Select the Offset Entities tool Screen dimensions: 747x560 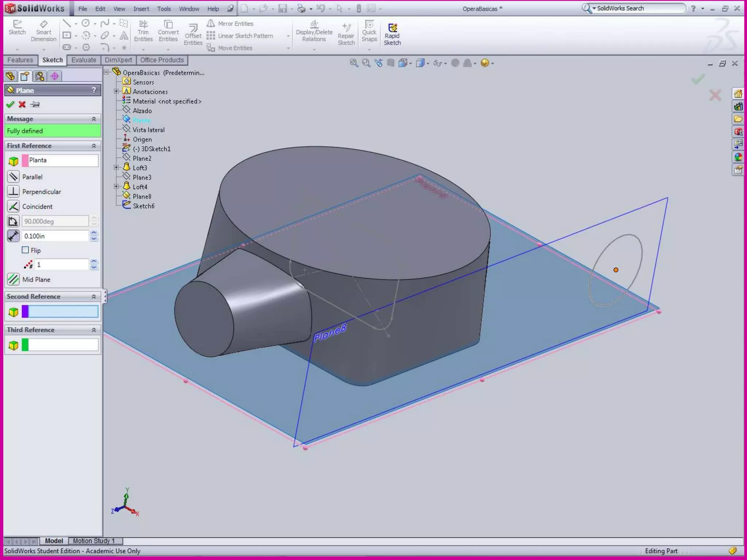point(193,28)
